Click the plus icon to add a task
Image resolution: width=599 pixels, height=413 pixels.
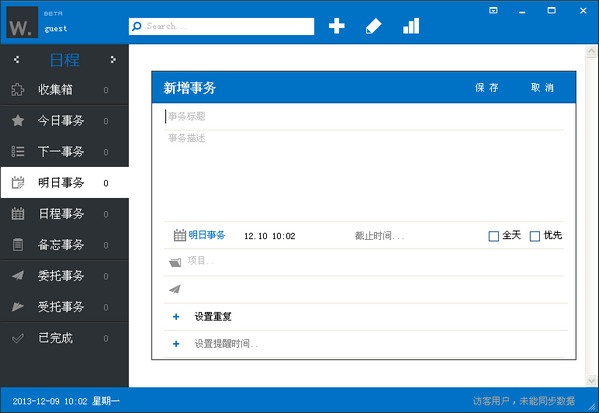(x=337, y=26)
